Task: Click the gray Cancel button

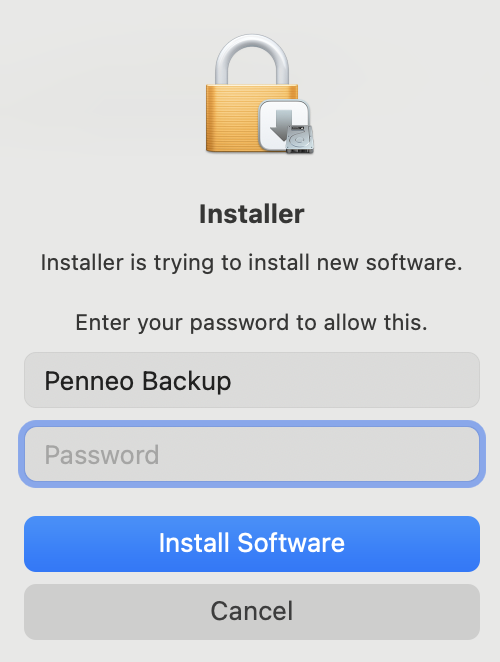Action: pos(252,612)
